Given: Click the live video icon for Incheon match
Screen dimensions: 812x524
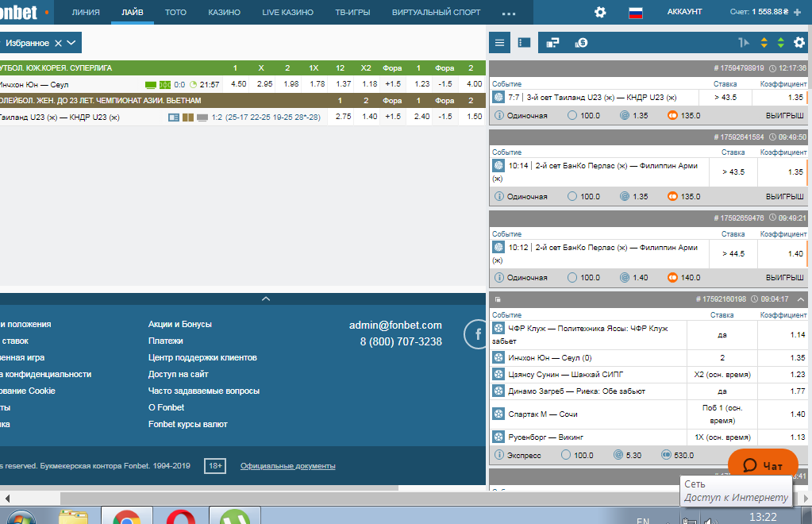Looking at the screenshot, I should [x=151, y=84].
